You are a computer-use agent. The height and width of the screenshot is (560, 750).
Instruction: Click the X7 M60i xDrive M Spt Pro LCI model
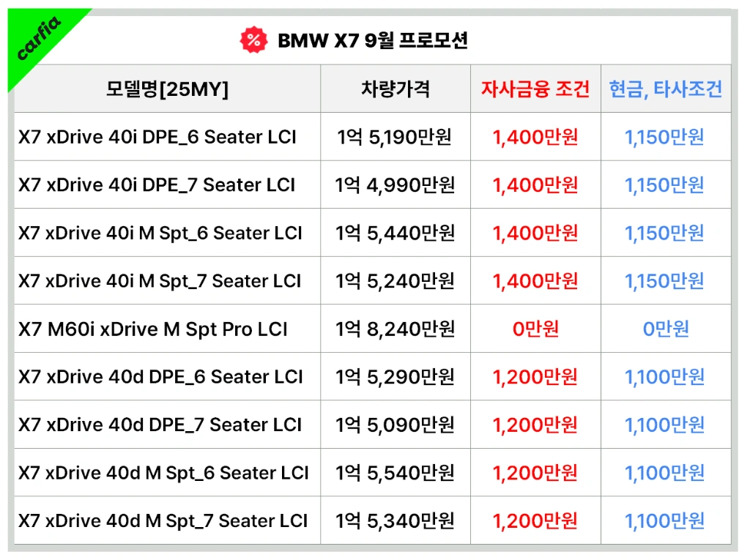[153, 329]
